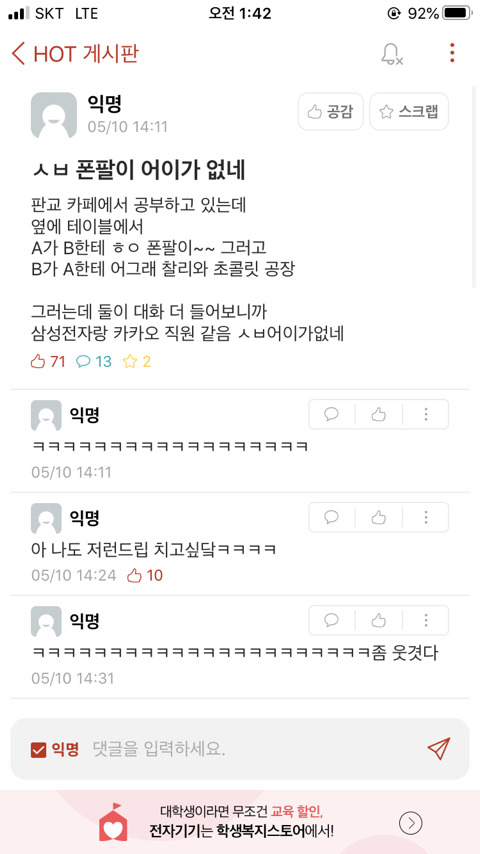480x854 pixels.
Task: Like the 저런드립 치고싶닼 comment
Action: point(379,517)
